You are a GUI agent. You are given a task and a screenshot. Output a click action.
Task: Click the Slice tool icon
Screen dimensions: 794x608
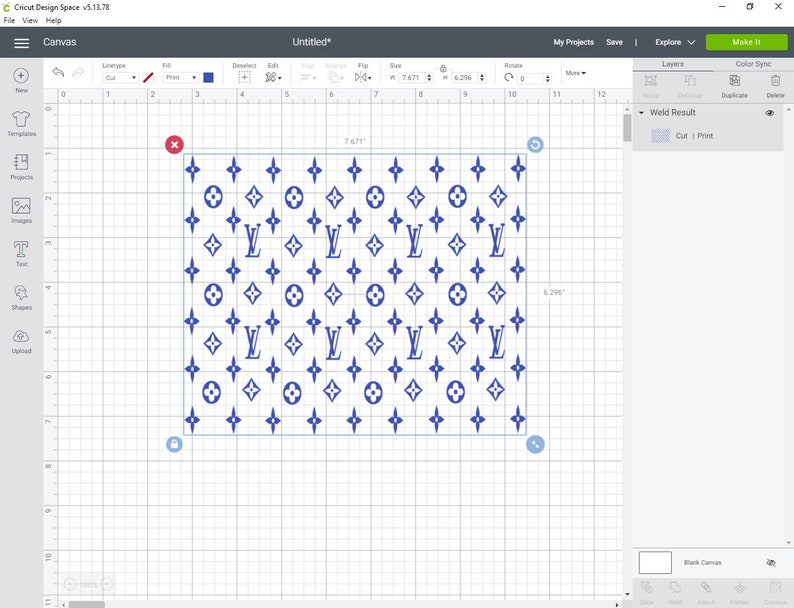tap(647, 588)
